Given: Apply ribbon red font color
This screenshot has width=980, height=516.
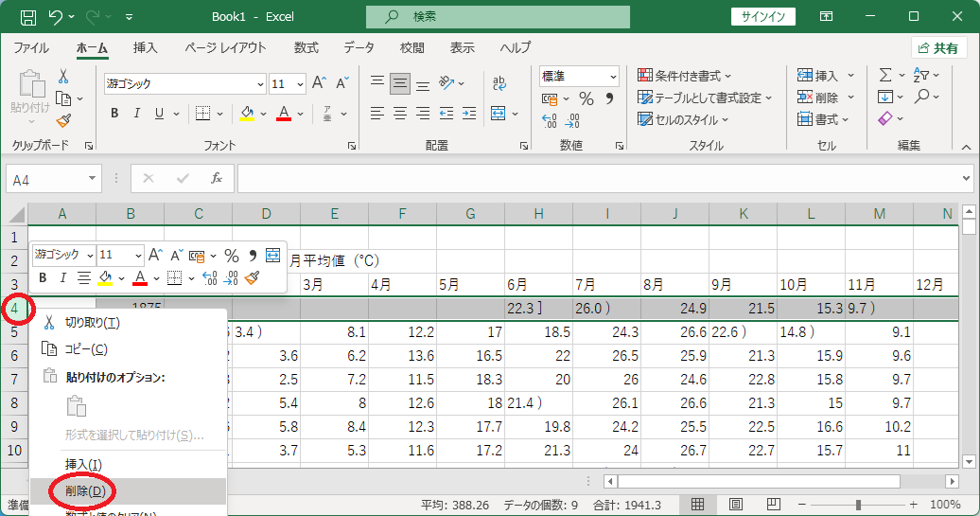Looking at the screenshot, I should (284, 114).
